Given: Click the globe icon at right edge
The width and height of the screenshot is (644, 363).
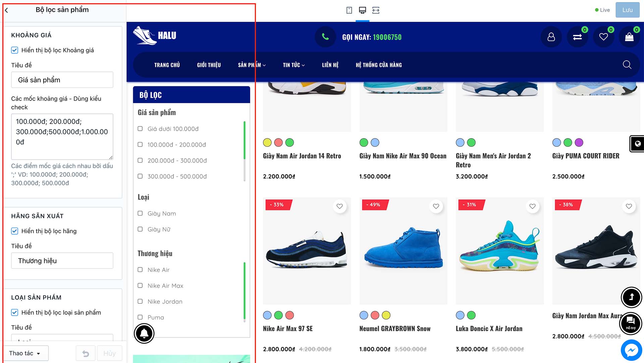Looking at the screenshot, I should [x=637, y=144].
